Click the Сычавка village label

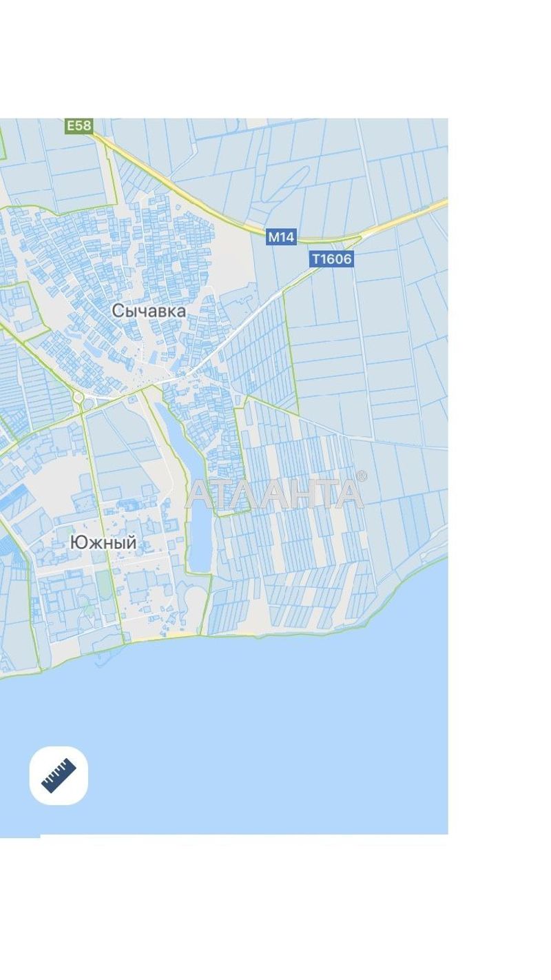[x=149, y=311]
